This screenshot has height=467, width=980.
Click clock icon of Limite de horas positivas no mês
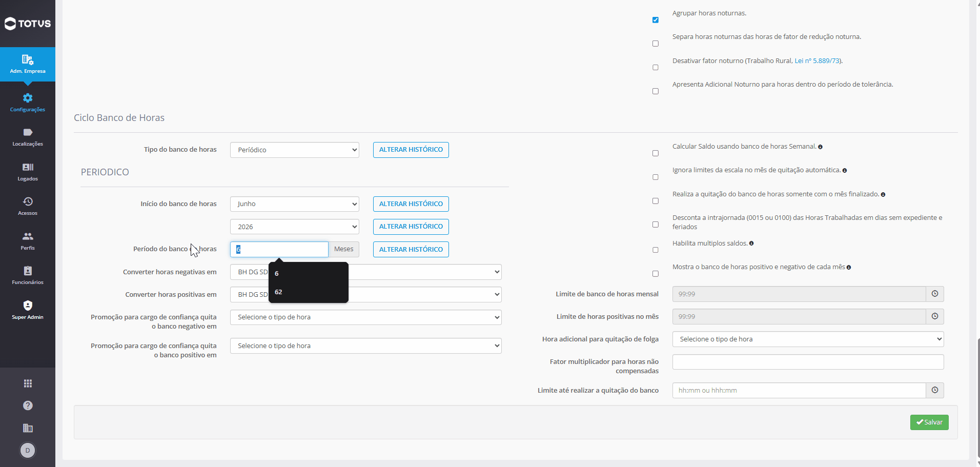935,316
